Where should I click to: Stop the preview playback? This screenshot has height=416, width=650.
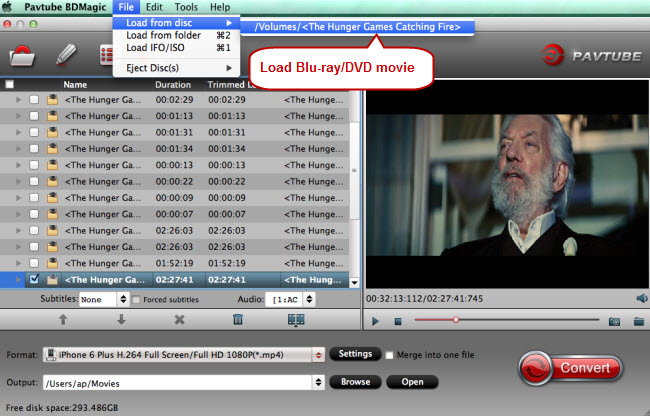pyautogui.click(x=398, y=322)
